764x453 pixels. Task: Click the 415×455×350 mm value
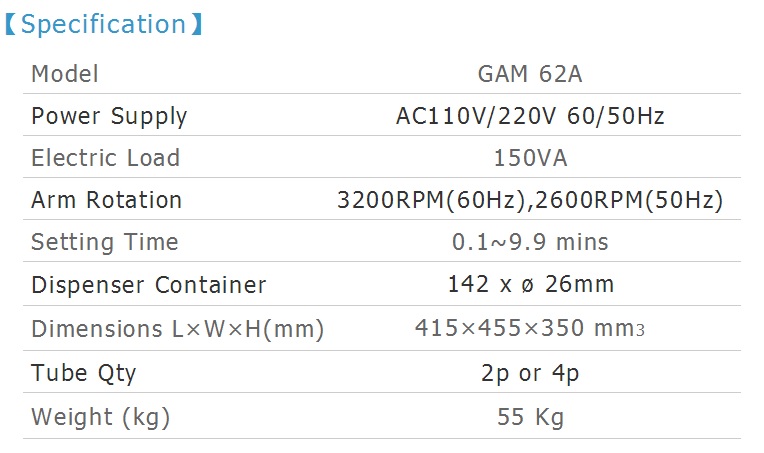[530, 328]
